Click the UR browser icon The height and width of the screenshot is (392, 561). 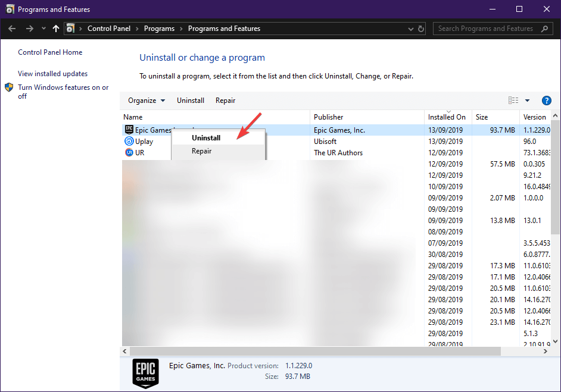[x=129, y=153]
